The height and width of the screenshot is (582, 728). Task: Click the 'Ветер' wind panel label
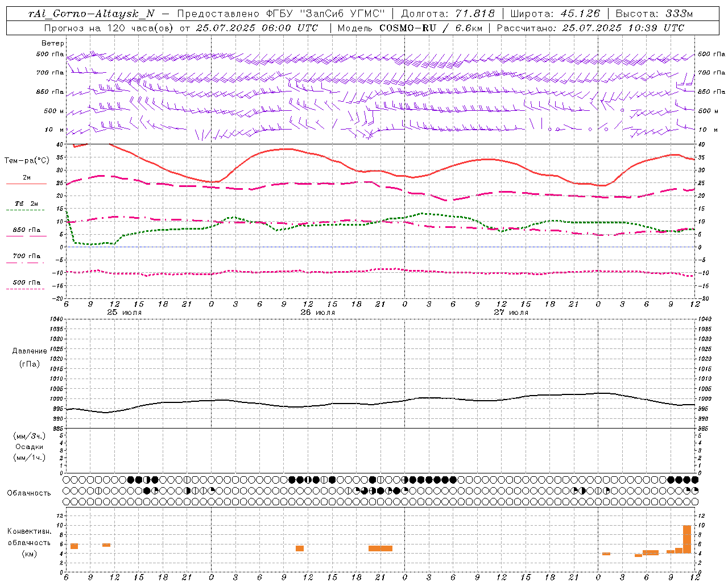53,44
